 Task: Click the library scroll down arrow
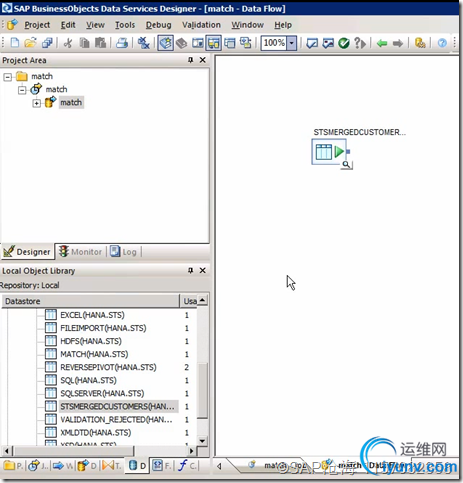pos(202,441)
